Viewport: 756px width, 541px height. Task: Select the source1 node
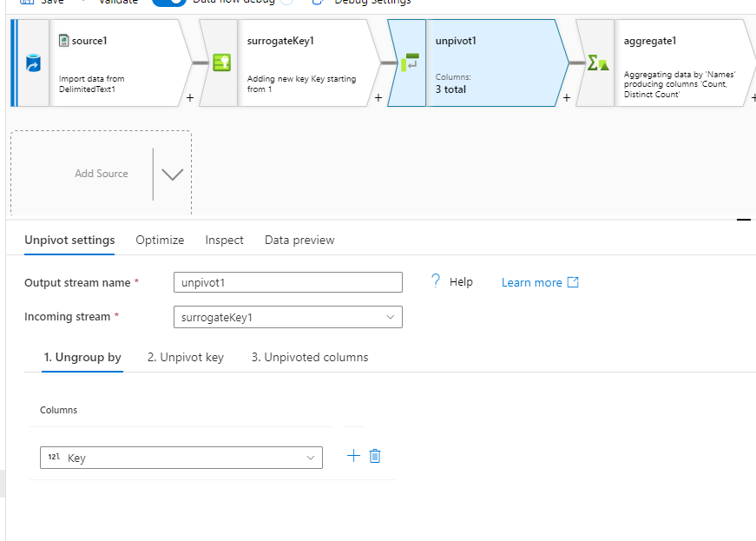(102, 63)
